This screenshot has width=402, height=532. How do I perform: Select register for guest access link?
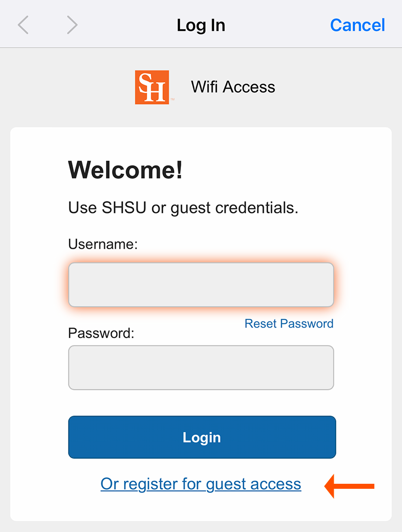[200, 484]
